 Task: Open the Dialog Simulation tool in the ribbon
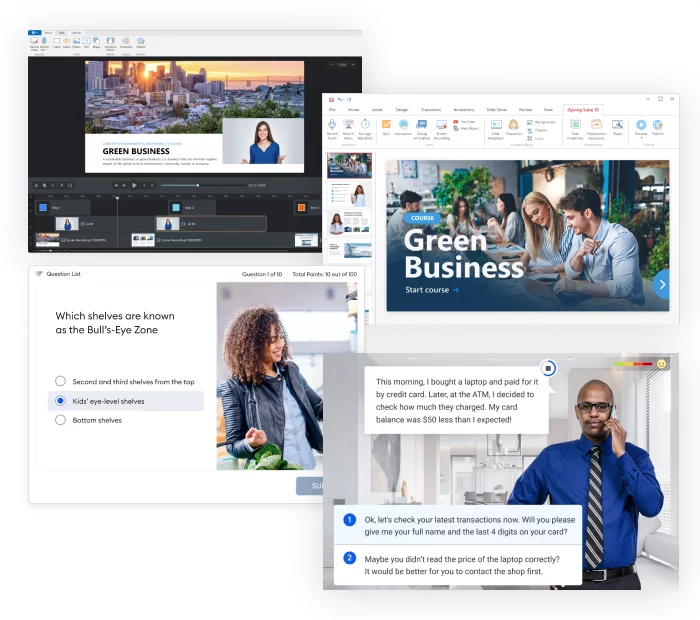421,129
